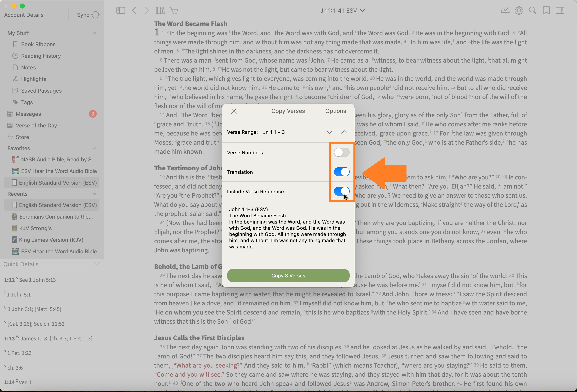Screen dimensions: 577x392
Task: Toggle the left sidebar panel icon
Action: coord(121,10)
